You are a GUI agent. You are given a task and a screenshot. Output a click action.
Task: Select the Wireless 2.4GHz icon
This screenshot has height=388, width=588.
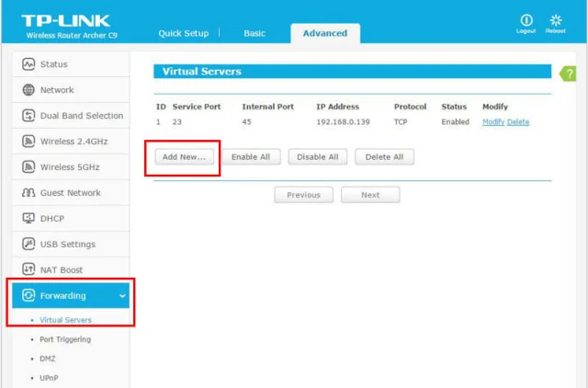point(28,142)
